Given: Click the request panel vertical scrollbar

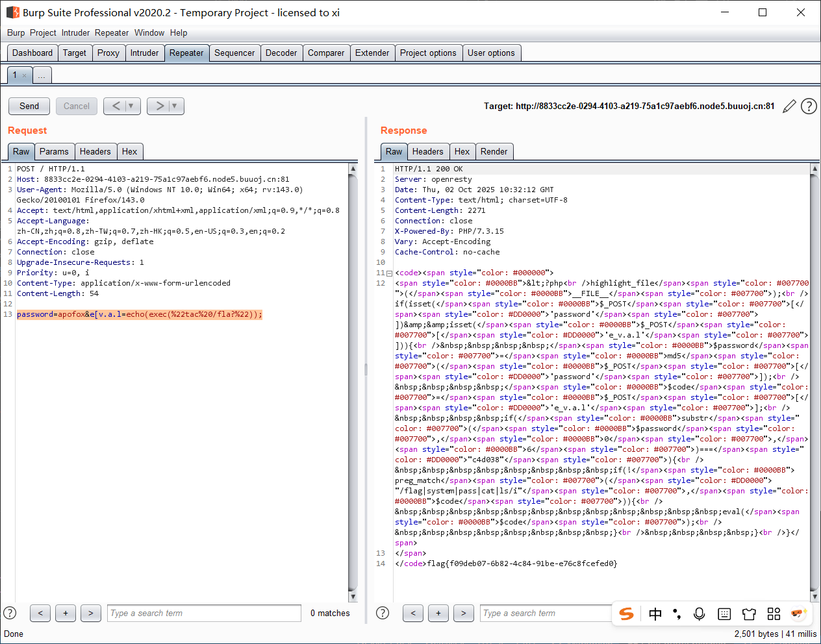Looking at the screenshot, I should (x=353, y=383).
